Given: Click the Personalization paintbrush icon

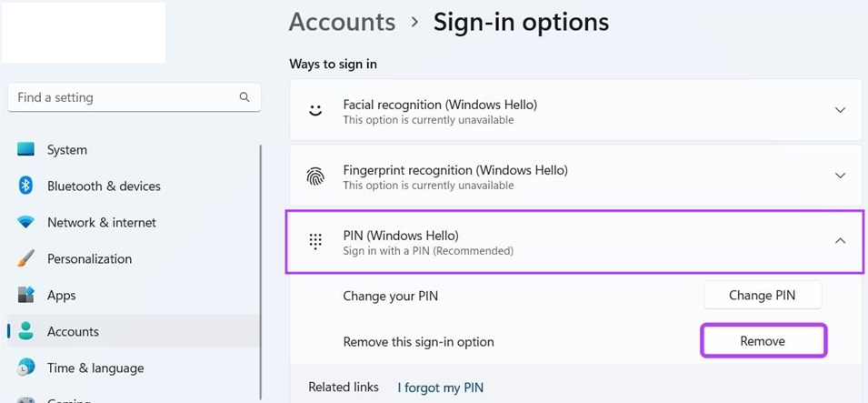Looking at the screenshot, I should (x=25, y=258).
